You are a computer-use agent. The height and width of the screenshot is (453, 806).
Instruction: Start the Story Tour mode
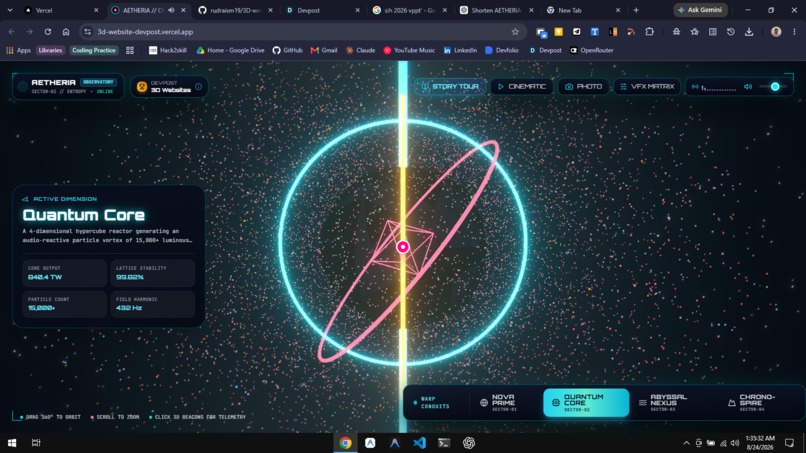(450, 86)
